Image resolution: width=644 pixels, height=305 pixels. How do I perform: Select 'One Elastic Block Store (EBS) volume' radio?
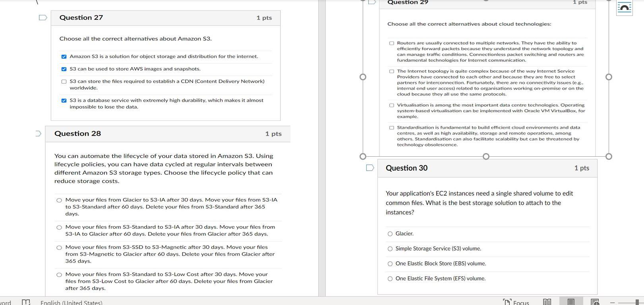tap(390, 264)
